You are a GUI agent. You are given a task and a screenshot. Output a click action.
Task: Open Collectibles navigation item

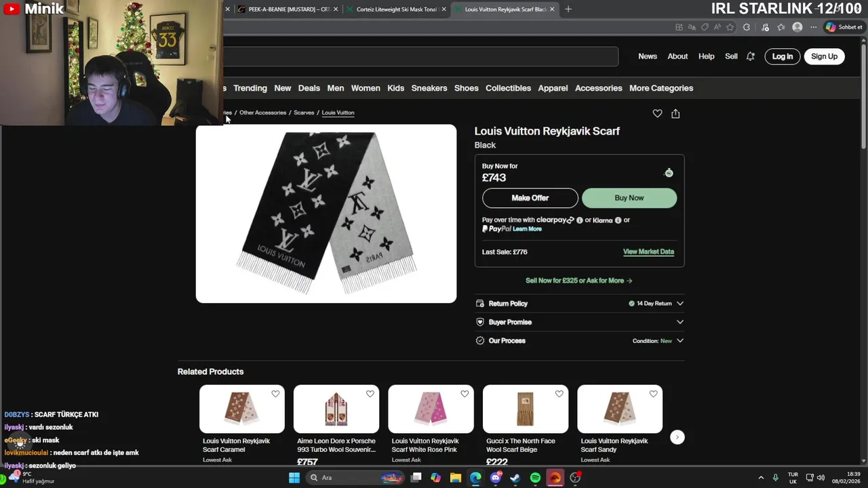508,88
